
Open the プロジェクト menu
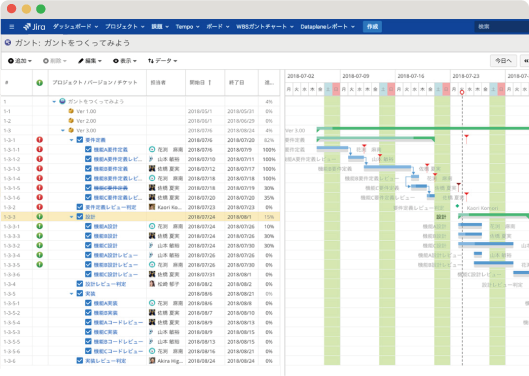[124, 27]
